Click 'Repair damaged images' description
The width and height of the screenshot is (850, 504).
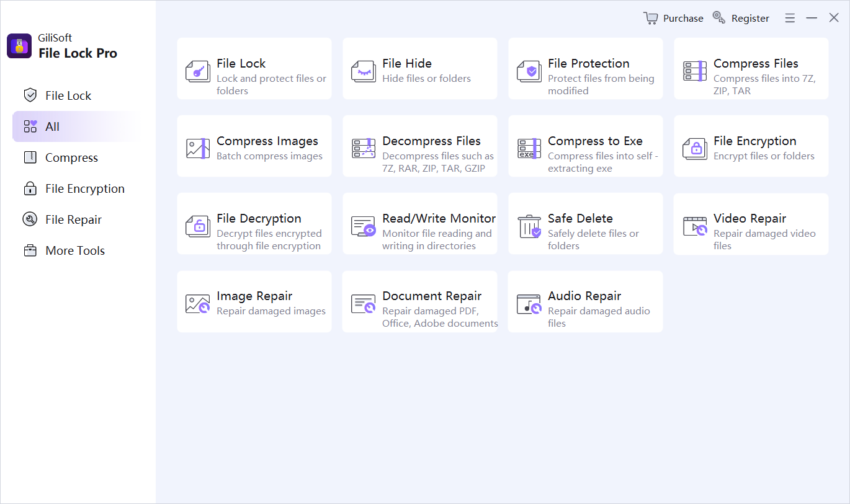point(271,311)
